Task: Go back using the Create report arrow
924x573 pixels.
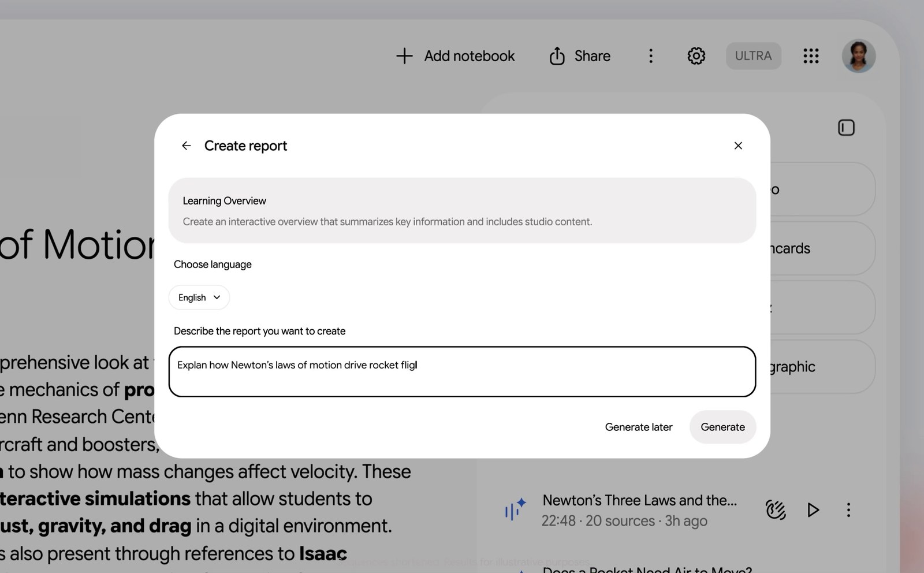Action: (186, 146)
